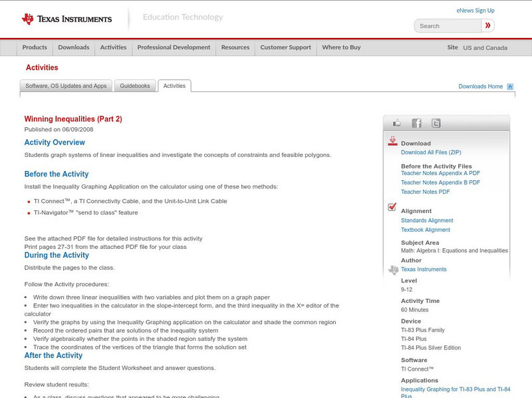
Task: Click into the Search input field
Action: coord(448,26)
